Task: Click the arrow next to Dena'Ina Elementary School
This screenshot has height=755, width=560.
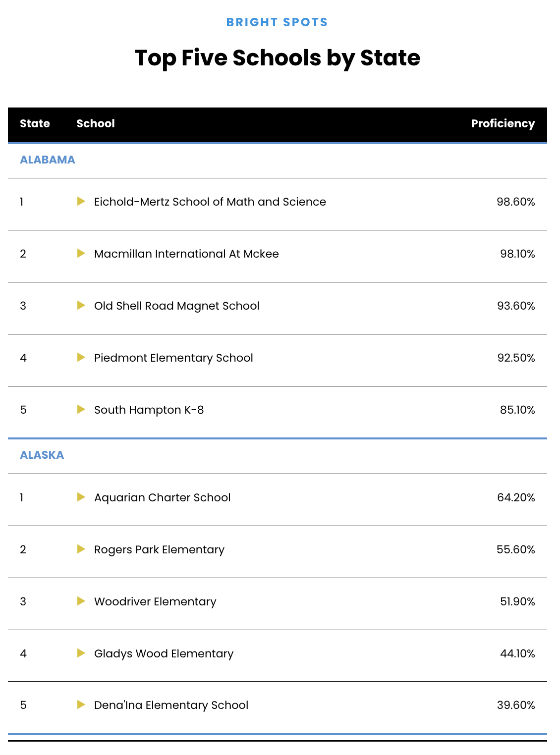Action: pos(81,705)
